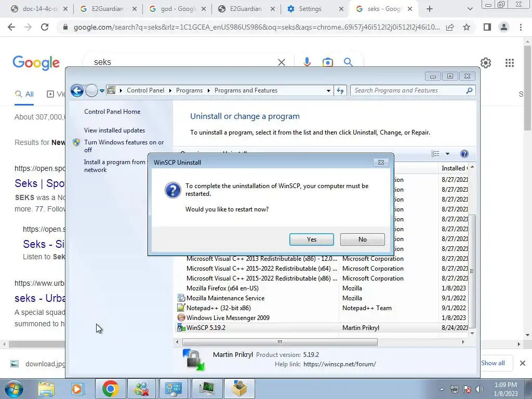Close the WinSCP Uninstall dialog
This screenshot has width=532, height=399.
(381, 163)
